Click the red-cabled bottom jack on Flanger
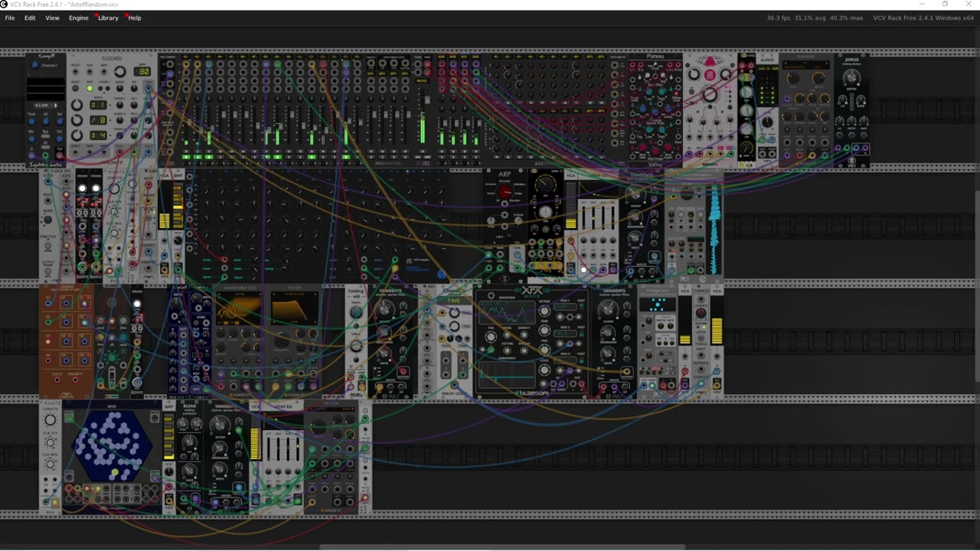The width and height of the screenshot is (980, 551). (x=799, y=155)
